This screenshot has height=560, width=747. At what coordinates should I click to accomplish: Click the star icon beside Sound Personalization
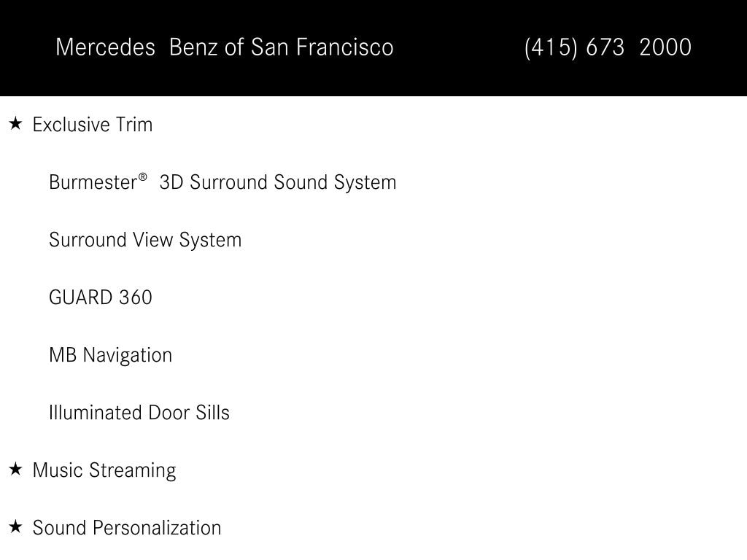[16, 526]
